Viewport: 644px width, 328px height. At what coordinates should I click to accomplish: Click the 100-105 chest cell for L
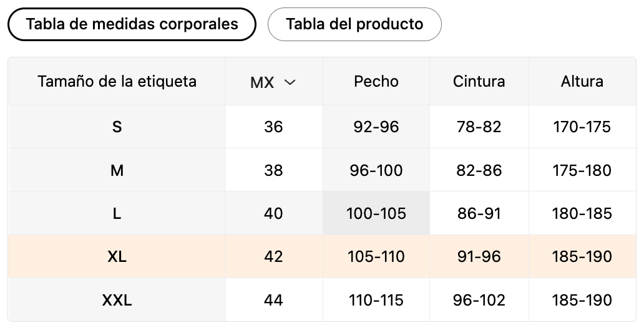[x=376, y=213]
